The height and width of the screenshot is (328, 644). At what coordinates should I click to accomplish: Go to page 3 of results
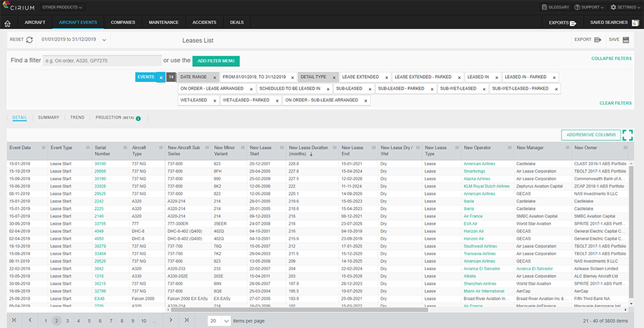pyautogui.click(x=67, y=321)
